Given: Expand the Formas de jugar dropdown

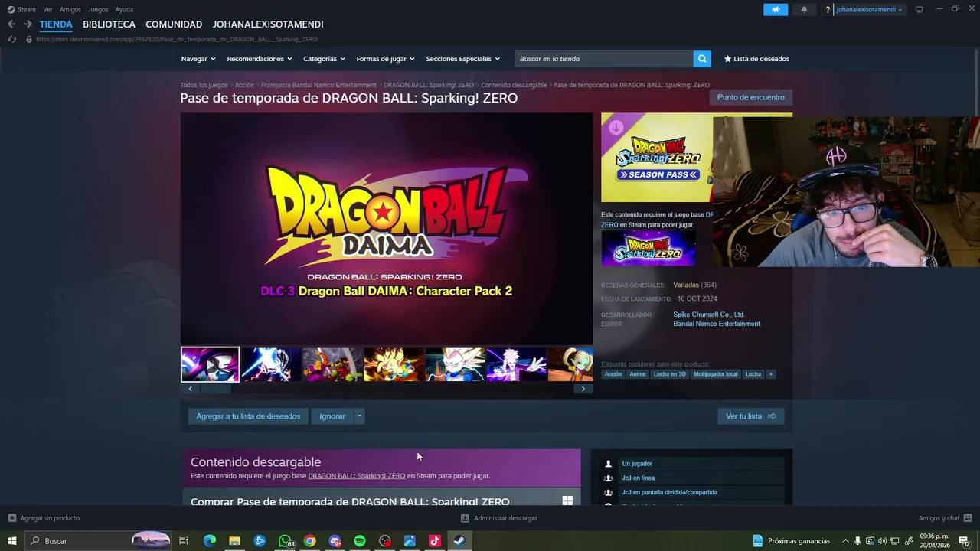Looking at the screenshot, I should 385,59.
